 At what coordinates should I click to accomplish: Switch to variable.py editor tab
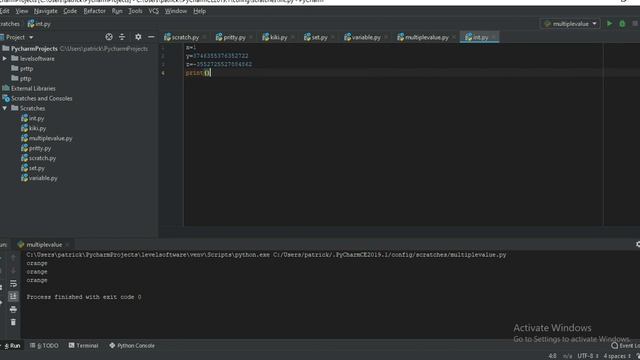click(x=366, y=37)
